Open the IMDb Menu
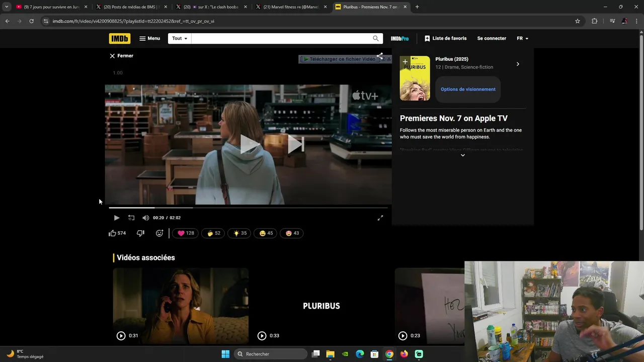Screen dimensions: 644x362 point(149,38)
